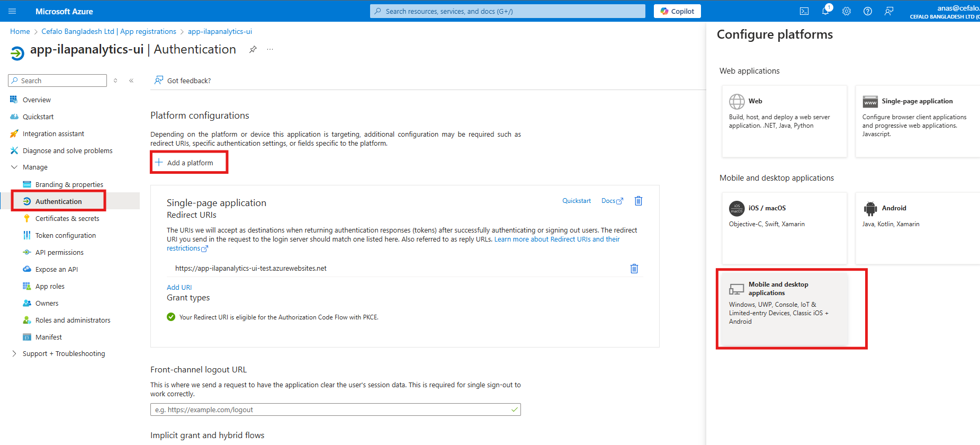Open Overview in the sidebar

coord(37,100)
